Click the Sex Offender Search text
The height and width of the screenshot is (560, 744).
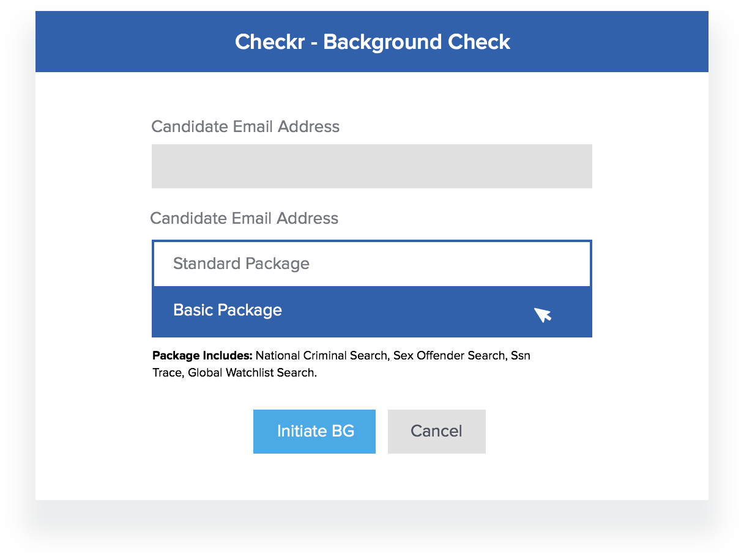(x=449, y=355)
